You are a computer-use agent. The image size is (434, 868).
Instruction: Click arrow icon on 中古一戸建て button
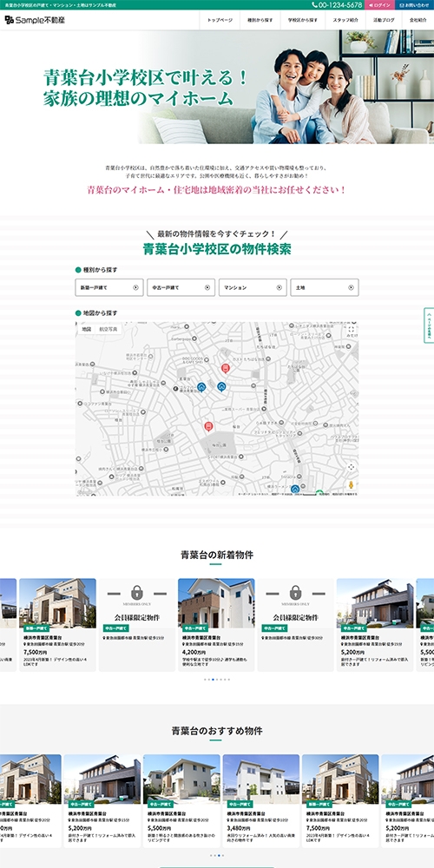click(x=207, y=287)
